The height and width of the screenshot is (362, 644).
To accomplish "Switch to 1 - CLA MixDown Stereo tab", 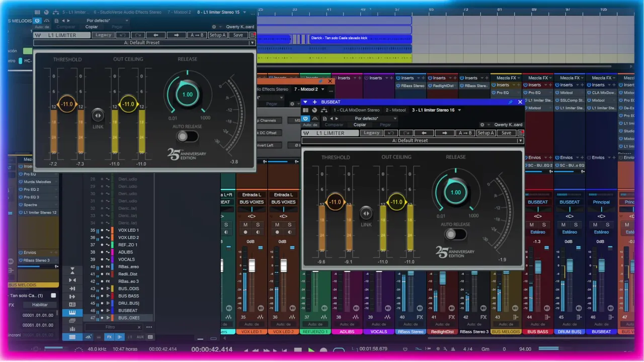I will coord(356,110).
